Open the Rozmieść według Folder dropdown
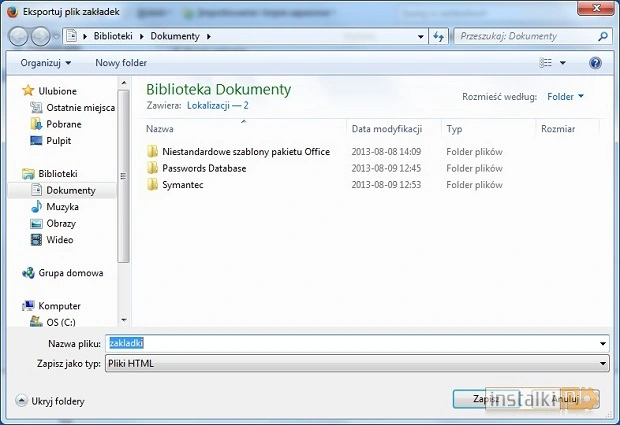Viewport: 620px width, 425px height. point(565,97)
